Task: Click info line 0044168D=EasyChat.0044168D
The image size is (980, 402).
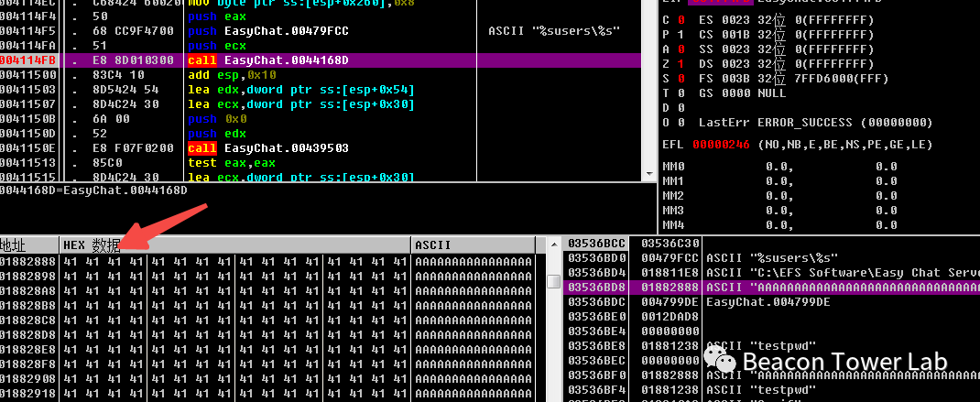Action: [x=93, y=190]
